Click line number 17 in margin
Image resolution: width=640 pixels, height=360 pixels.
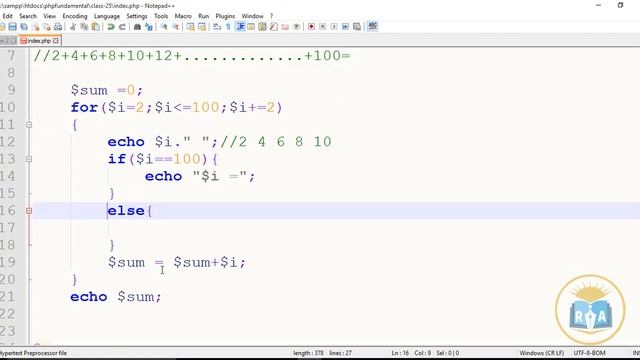pos(8,228)
